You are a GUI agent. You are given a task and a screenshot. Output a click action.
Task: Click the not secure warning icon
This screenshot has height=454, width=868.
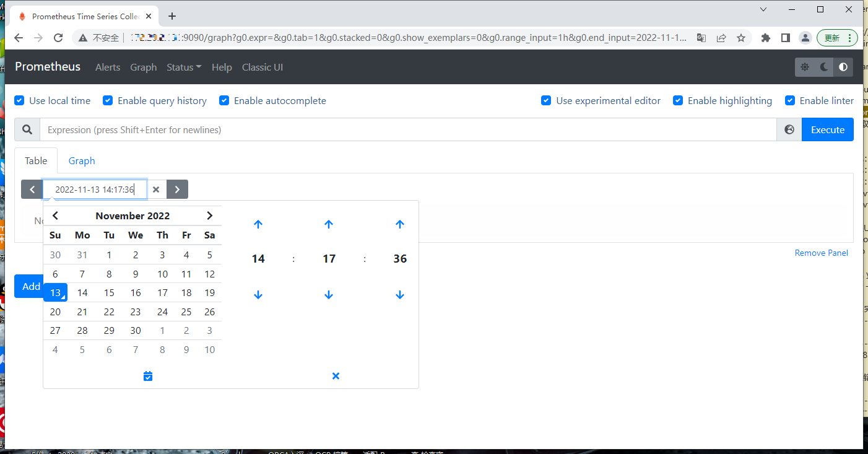click(83, 38)
